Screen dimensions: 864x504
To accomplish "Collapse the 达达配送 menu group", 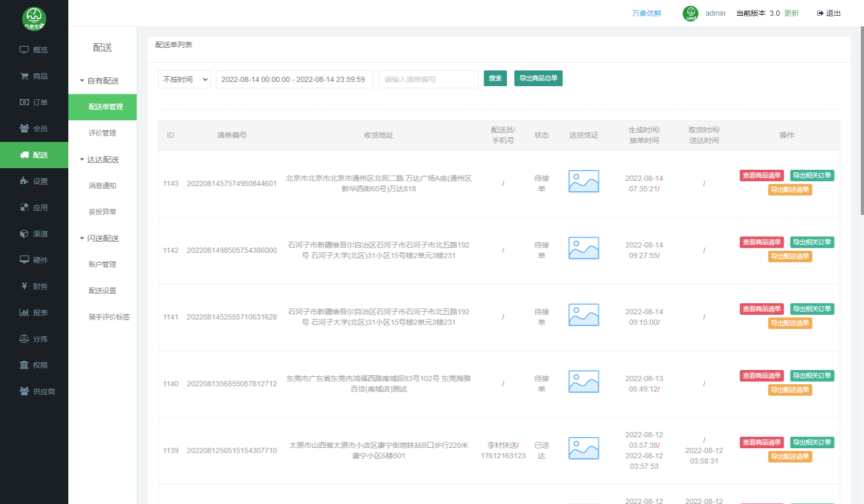I will pos(100,160).
